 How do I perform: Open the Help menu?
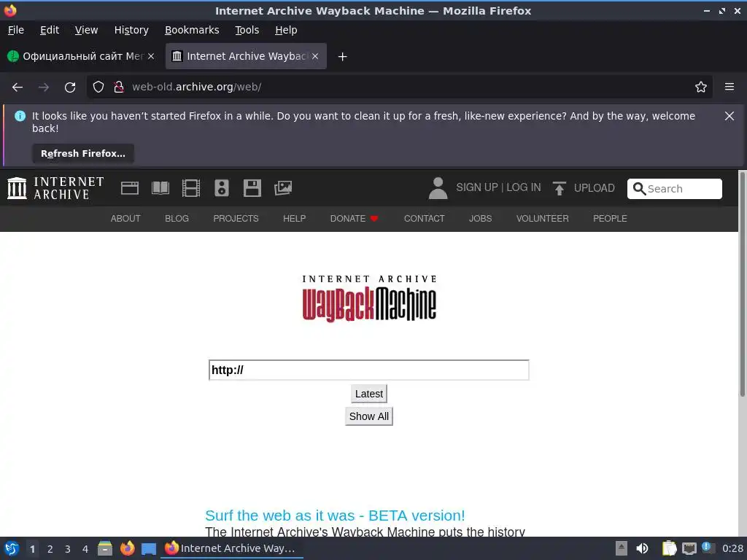click(286, 30)
